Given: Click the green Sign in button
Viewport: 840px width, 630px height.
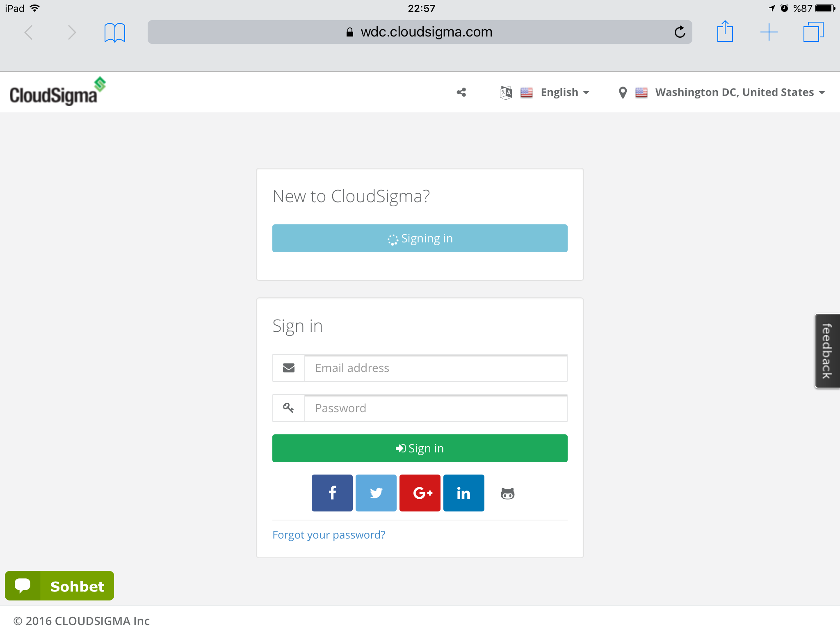Looking at the screenshot, I should coord(420,448).
